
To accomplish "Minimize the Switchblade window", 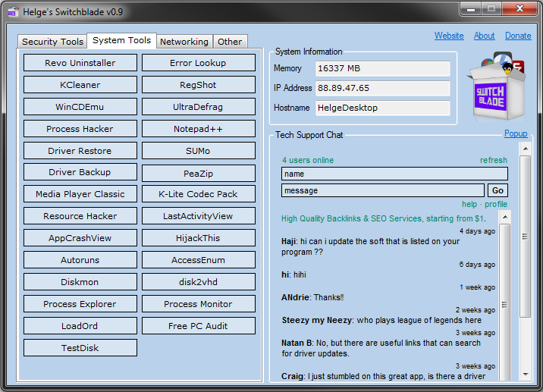I will (x=471, y=8).
